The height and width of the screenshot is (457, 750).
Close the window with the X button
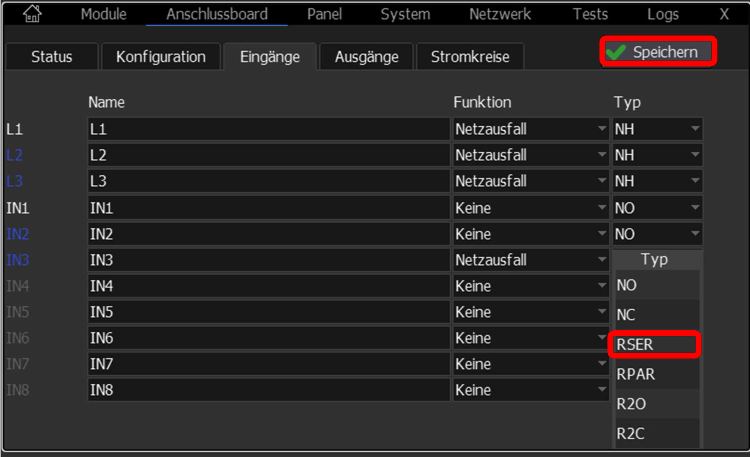(x=724, y=14)
